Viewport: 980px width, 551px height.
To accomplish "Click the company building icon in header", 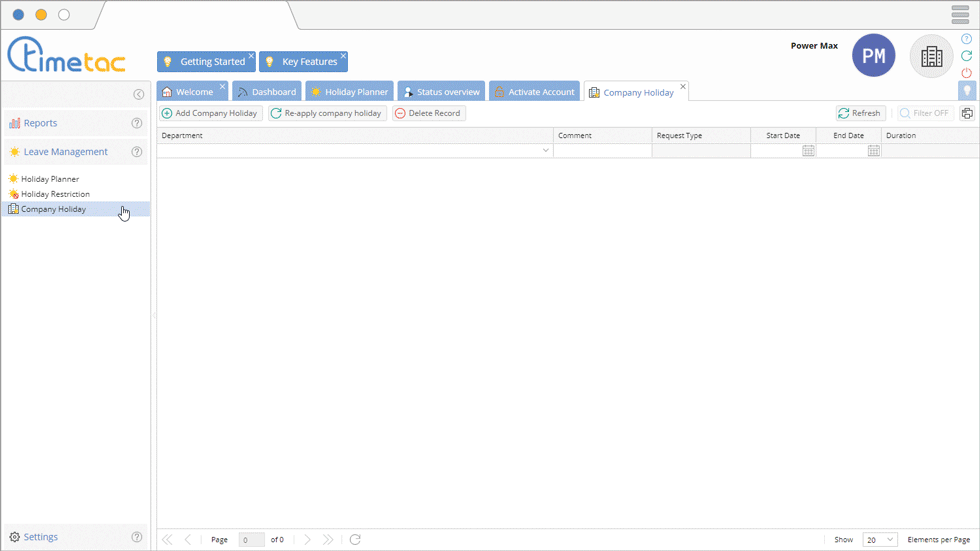I will coord(931,57).
